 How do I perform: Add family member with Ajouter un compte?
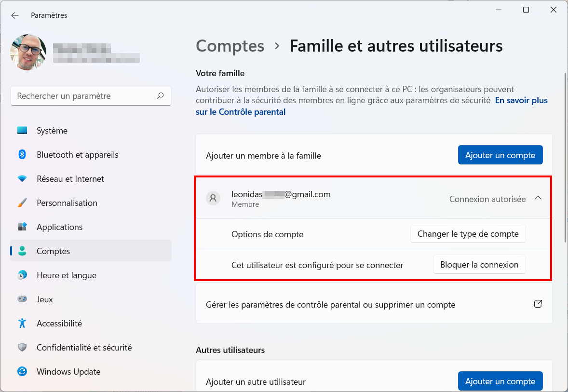500,155
